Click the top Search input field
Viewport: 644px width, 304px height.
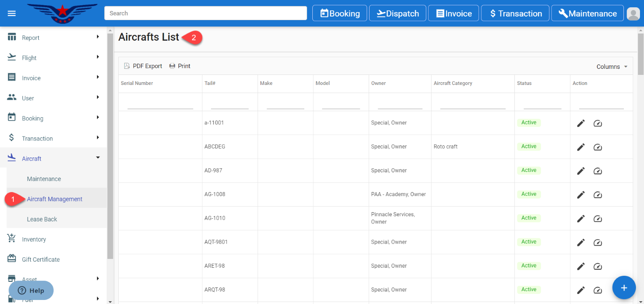[205, 13]
